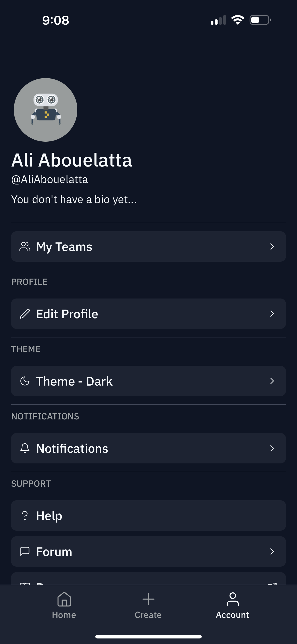Image resolution: width=297 pixels, height=644 pixels.
Task: Tap the "You don't have a bio yet" text
Action: [x=74, y=199]
